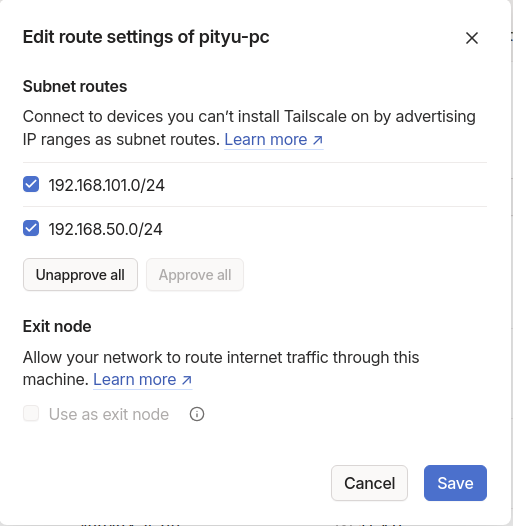Viewport: 513px width, 526px height.
Task: Click the info icon beside Use as exit node
Action: pyautogui.click(x=197, y=414)
